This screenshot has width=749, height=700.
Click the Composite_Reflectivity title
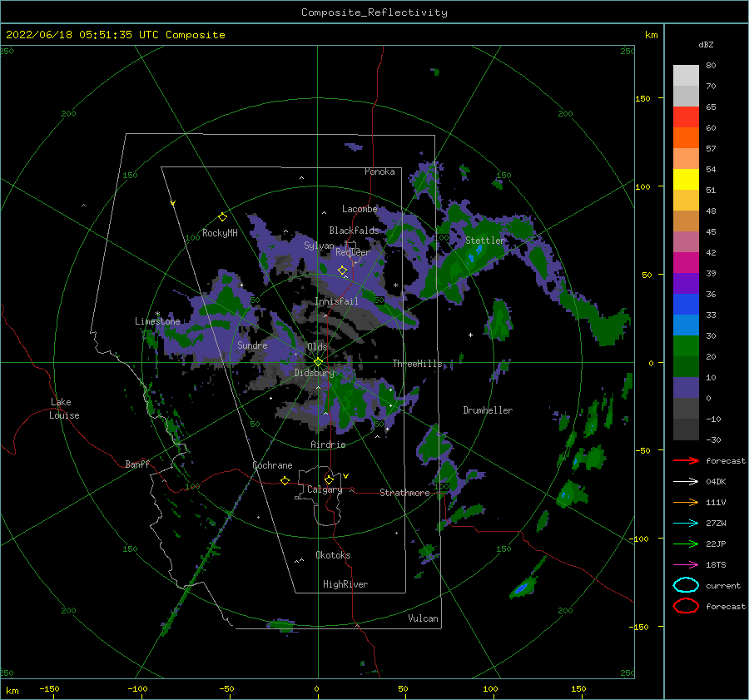coord(374,12)
